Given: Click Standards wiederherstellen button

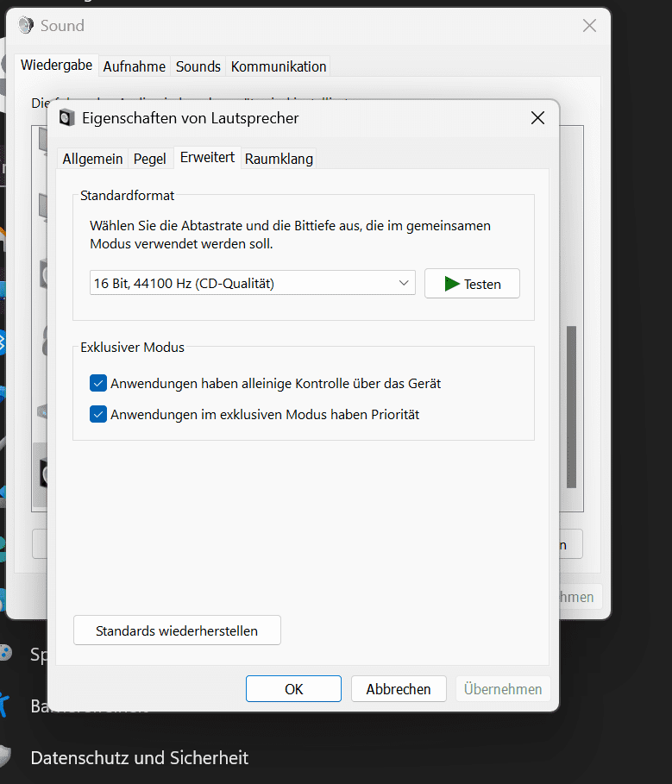Looking at the screenshot, I should 177,630.
